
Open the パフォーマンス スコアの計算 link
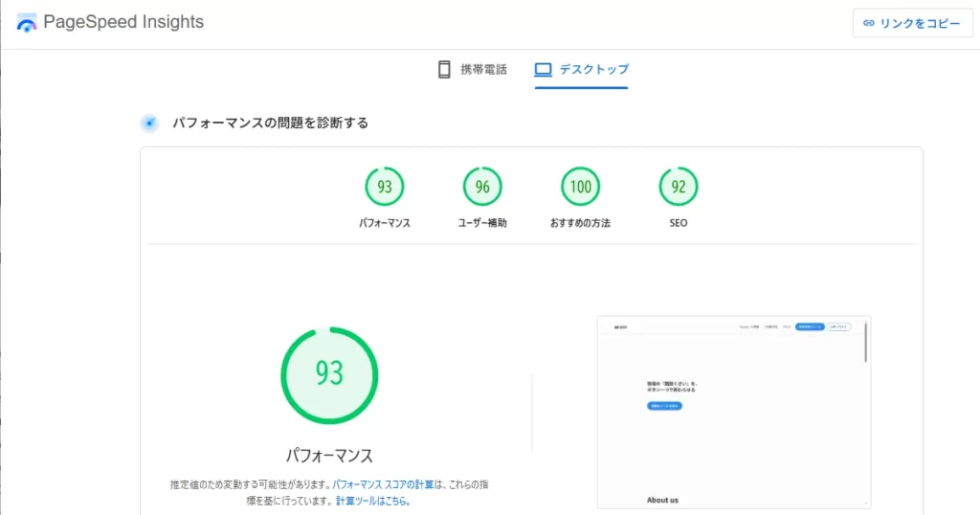[x=383, y=484]
